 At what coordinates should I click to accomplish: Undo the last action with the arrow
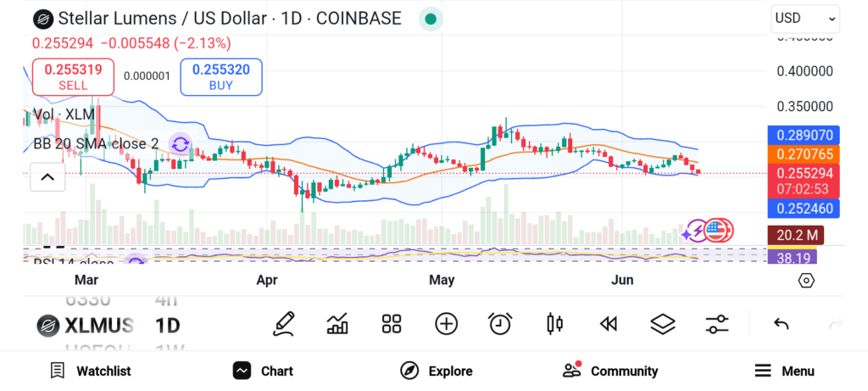(x=782, y=324)
